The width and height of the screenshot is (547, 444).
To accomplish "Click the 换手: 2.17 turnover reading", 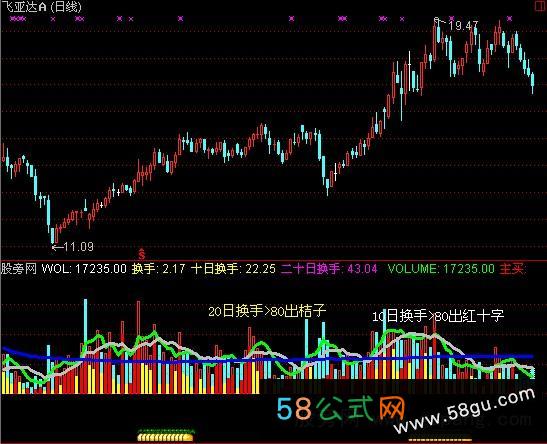I will pyautogui.click(x=158, y=269).
